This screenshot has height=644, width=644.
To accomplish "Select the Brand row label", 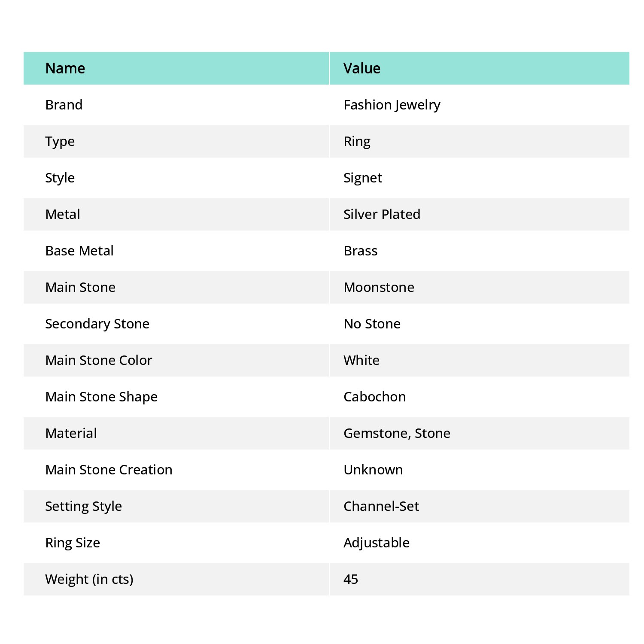I will pyautogui.click(x=64, y=105).
